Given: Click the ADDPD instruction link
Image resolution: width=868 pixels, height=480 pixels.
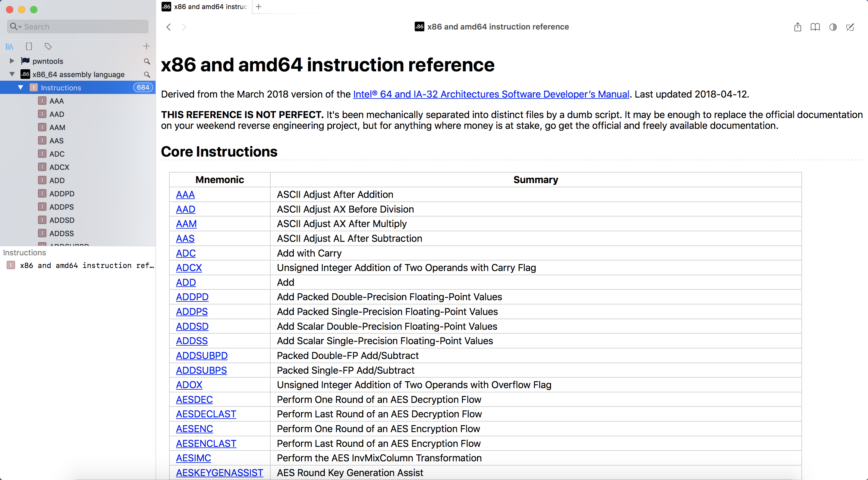Looking at the screenshot, I should tap(193, 297).
